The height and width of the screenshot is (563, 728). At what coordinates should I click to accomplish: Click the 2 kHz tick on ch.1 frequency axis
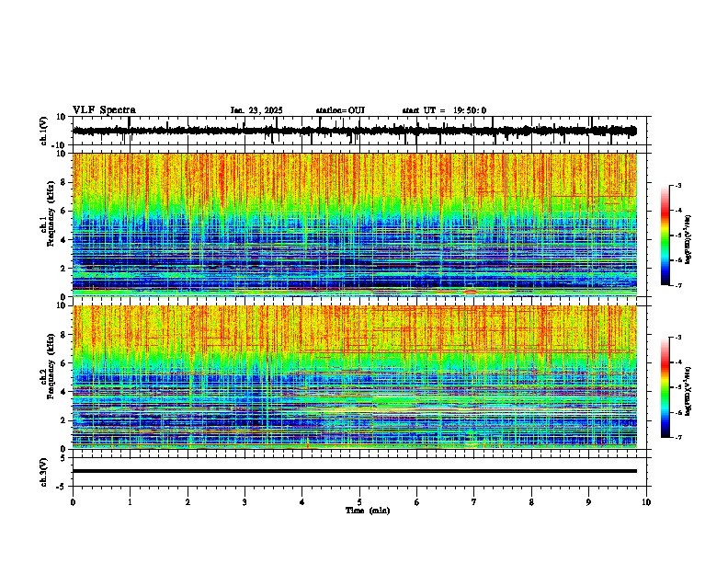coord(64,269)
